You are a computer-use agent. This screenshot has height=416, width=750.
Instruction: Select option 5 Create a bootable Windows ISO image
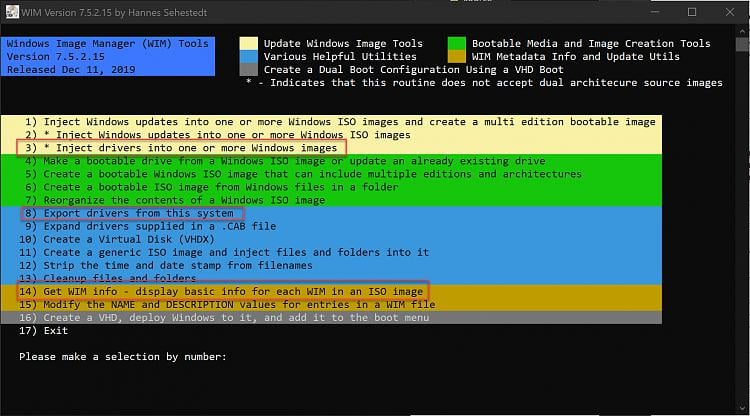[x=303, y=174]
